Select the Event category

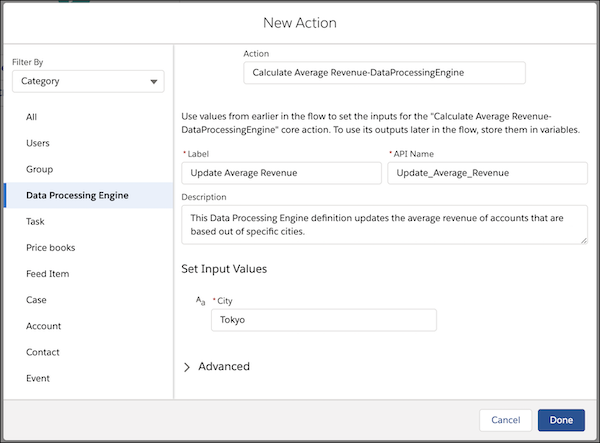point(38,378)
